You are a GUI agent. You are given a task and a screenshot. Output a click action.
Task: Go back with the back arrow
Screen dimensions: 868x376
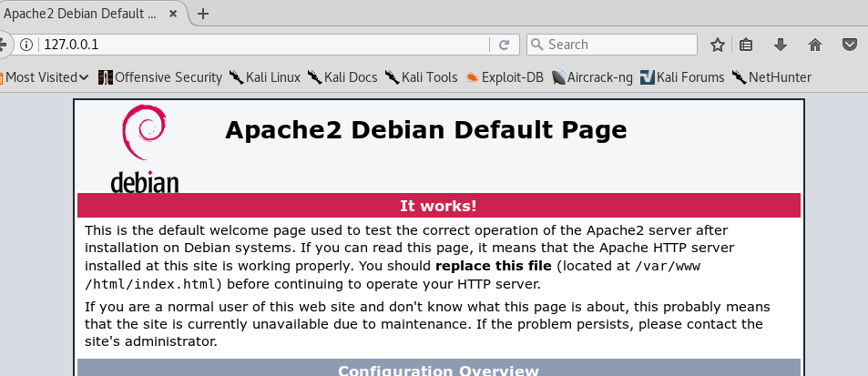[x=3, y=45]
